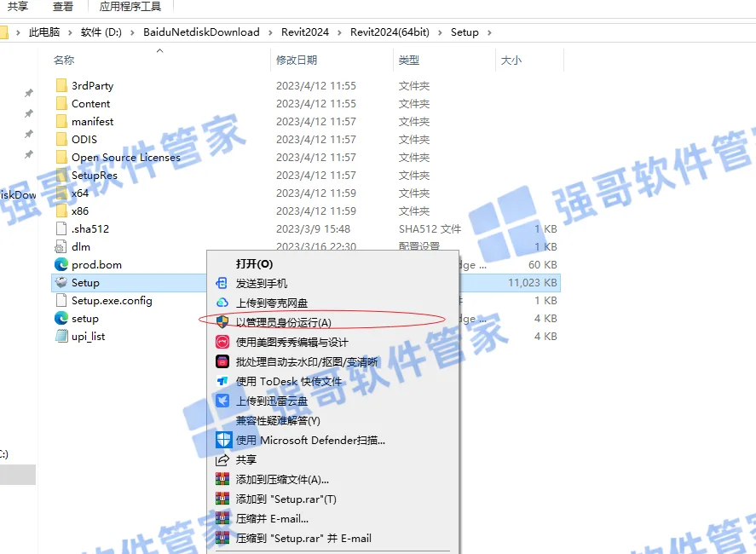
Task: Click the dlm config file icon
Action: click(x=61, y=247)
